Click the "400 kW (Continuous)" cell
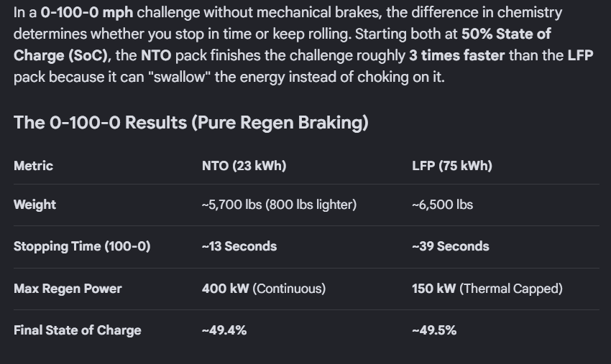The image size is (611, 364). (x=263, y=289)
